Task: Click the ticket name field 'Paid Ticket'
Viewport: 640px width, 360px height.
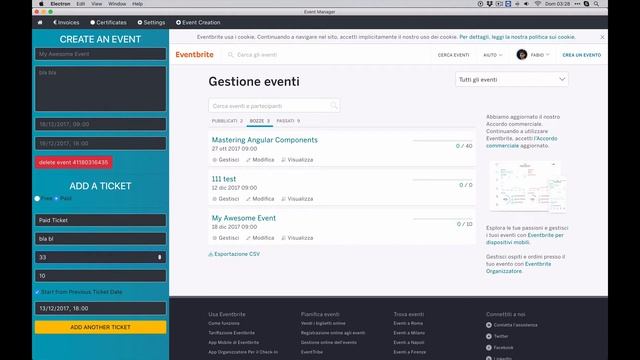Action: click(x=100, y=220)
